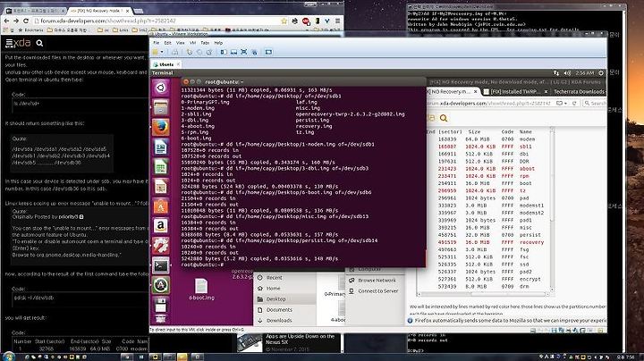Click the Firefox search box
The image size is (644, 361).
[x=594, y=104]
